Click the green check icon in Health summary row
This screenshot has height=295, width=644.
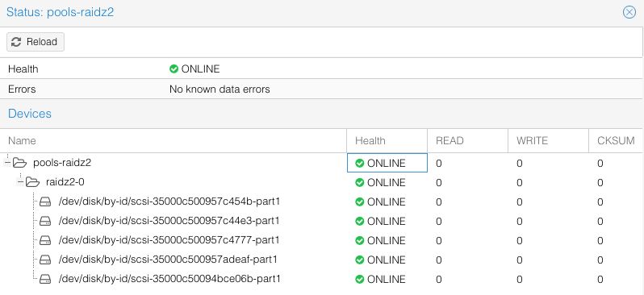click(174, 69)
